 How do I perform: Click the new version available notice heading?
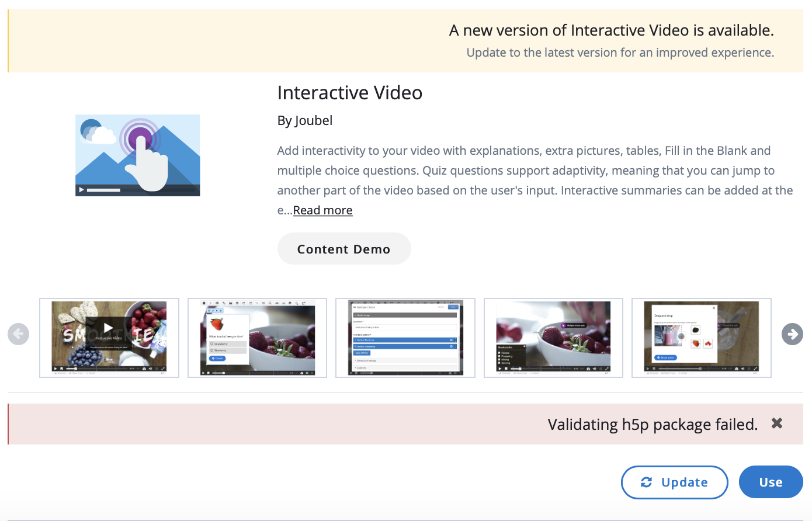click(612, 30)
